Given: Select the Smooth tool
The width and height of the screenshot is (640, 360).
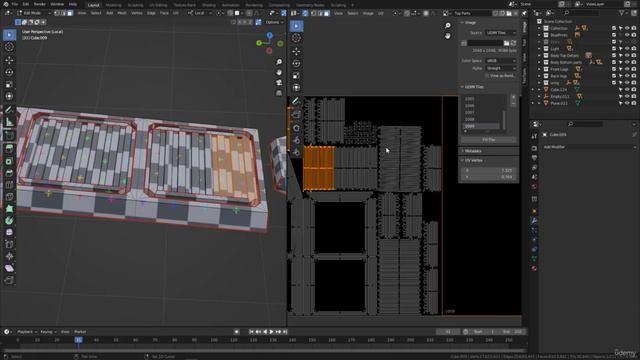Looking at the screenshot, I should point(9,232).
